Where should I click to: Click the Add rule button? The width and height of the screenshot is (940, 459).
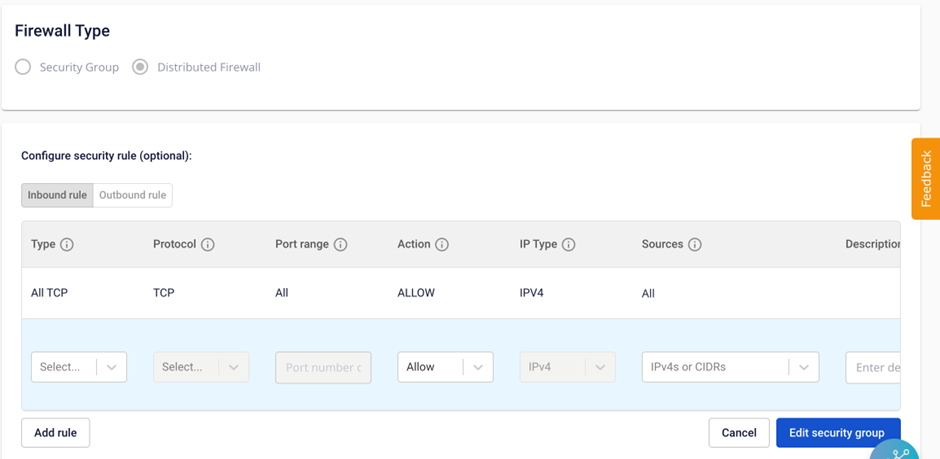[56, 432]
